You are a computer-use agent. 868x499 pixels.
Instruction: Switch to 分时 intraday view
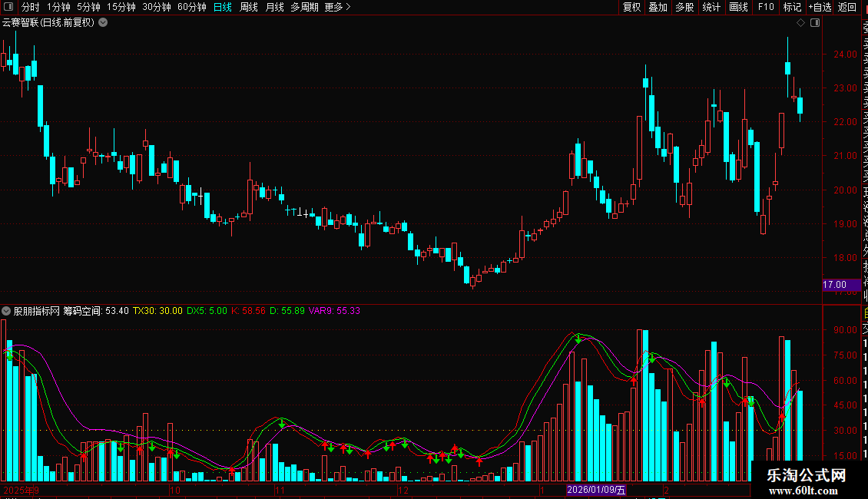(x=31, y=7)
